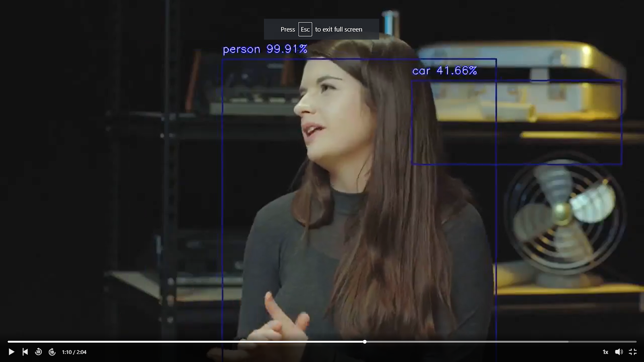Skip forward 10 seconds
The image size is (644, 362).
[x=52, y=352]
